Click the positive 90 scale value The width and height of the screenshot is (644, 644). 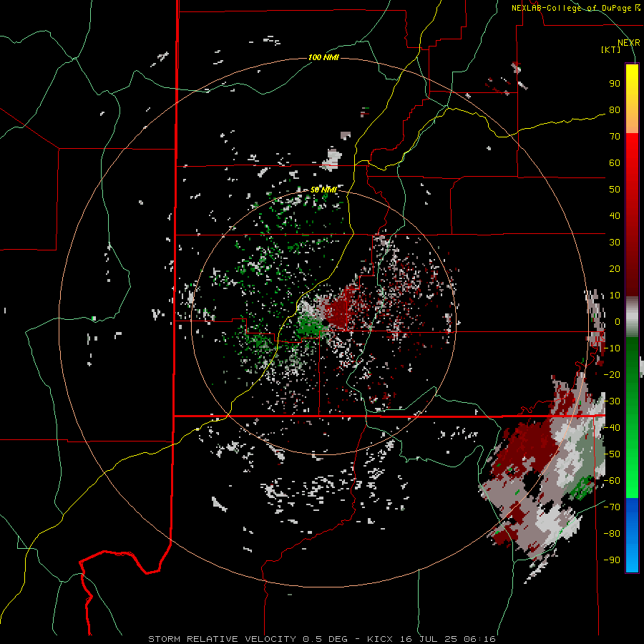pos(615,84)
